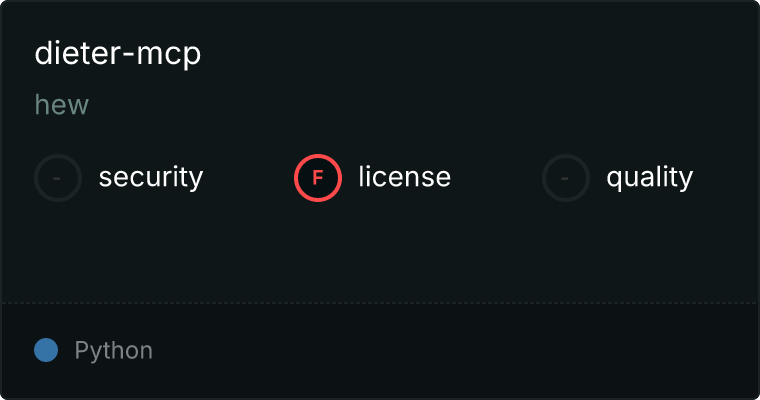Click the empty quality grade circle
Image resolution: width=760 pixels, height=400 pixels.
tap(566, 178)
